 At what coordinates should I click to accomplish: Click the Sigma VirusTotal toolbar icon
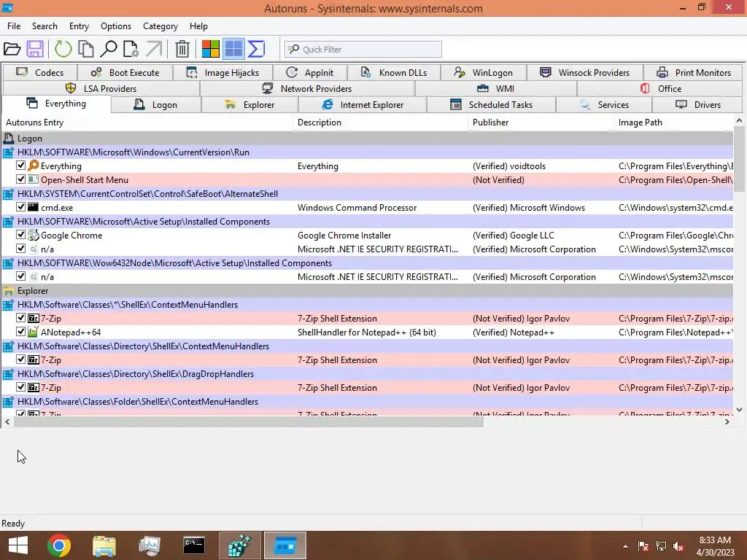(x=256, y=49)
